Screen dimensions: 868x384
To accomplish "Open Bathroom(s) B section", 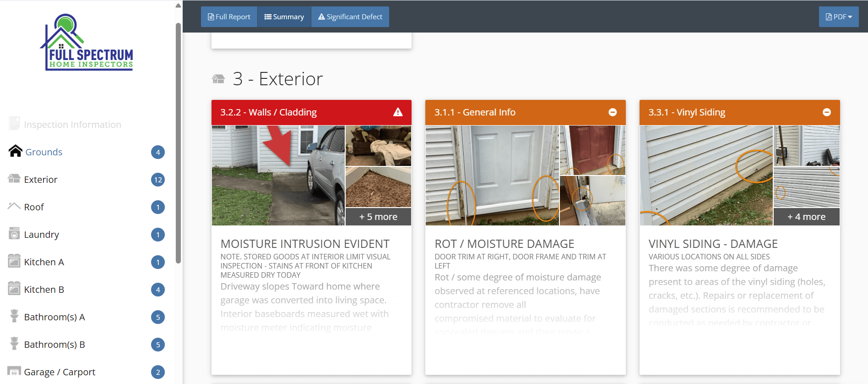I will coord(54,345).
